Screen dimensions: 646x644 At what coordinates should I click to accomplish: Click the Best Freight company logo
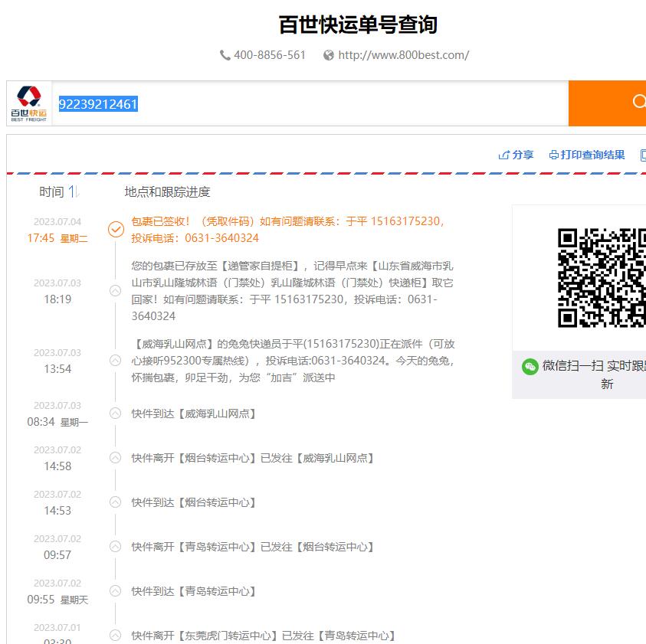click(29, 104)
